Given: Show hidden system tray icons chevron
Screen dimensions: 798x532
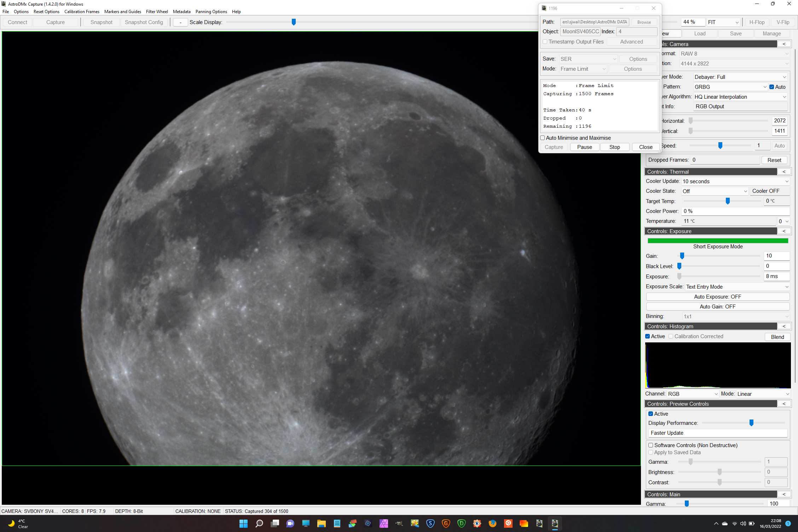Looking at the screenshot, I should 716,524.
